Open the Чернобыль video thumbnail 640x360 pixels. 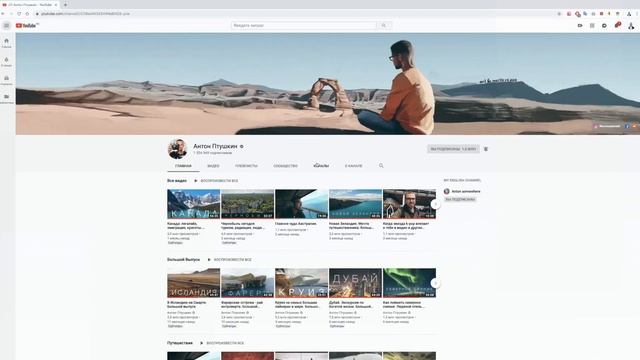247,204
